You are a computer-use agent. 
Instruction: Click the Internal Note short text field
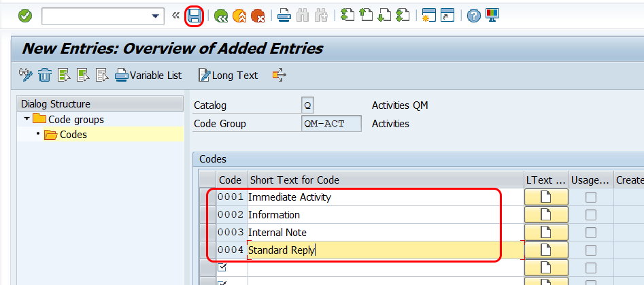386,233
